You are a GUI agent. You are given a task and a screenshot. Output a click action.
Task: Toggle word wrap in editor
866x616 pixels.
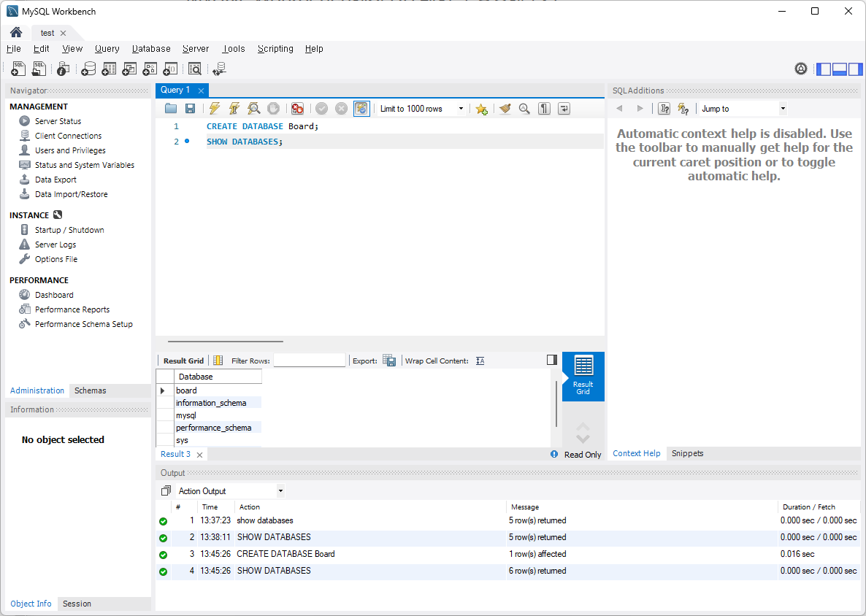pyautogui.click(x=564, y=109)
